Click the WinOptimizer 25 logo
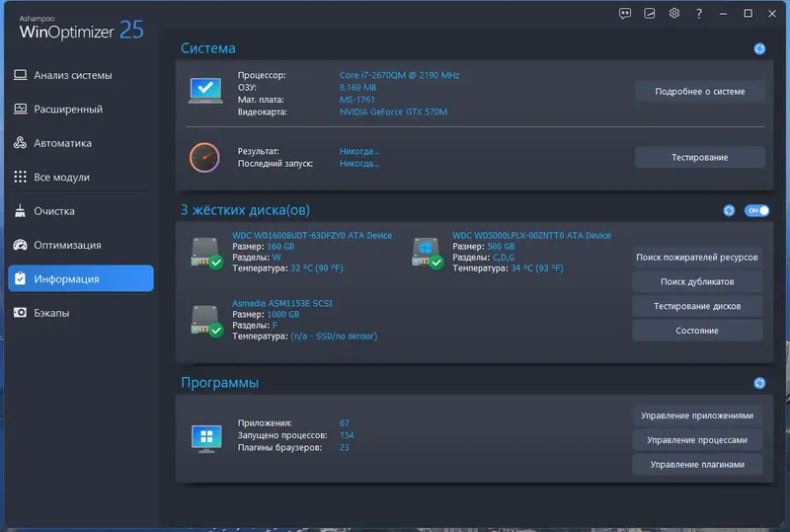This screenshot has height=532, width=790. click(81, 29)
